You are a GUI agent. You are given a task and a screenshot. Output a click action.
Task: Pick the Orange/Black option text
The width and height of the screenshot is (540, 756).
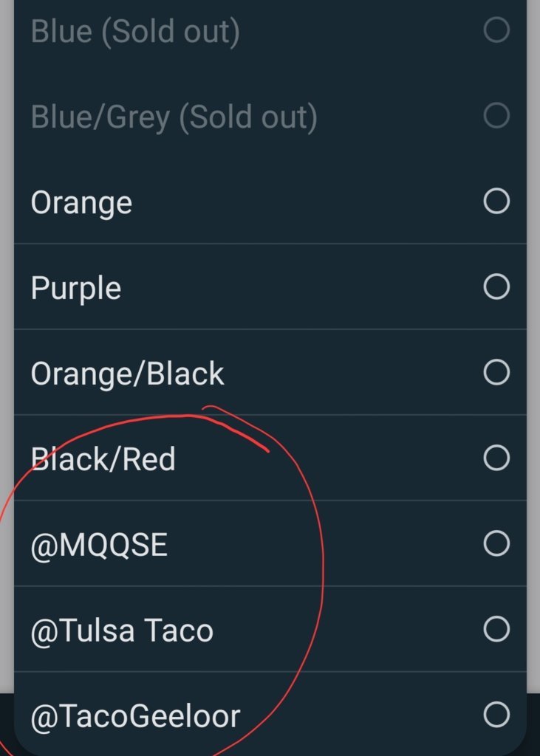coord(127,374)
